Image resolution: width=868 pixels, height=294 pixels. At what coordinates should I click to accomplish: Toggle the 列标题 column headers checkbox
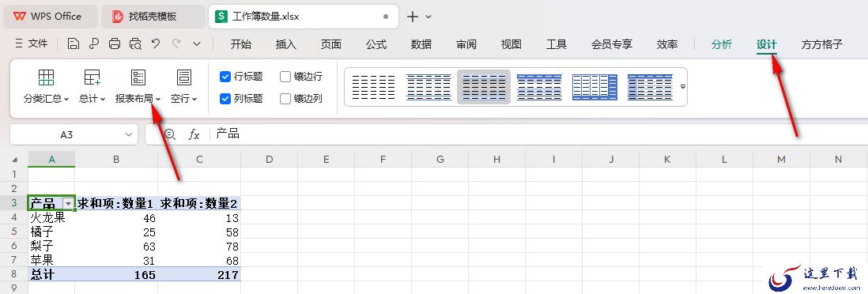[x=225, y=99]
